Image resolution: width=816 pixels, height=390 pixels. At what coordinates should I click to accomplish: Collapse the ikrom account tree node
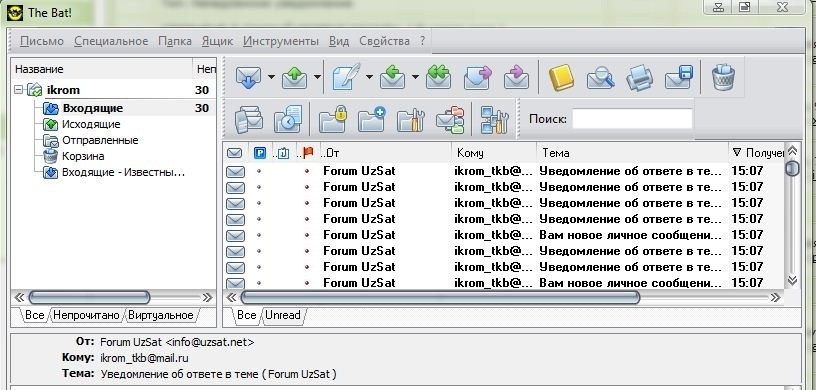[x=19, y=90]
